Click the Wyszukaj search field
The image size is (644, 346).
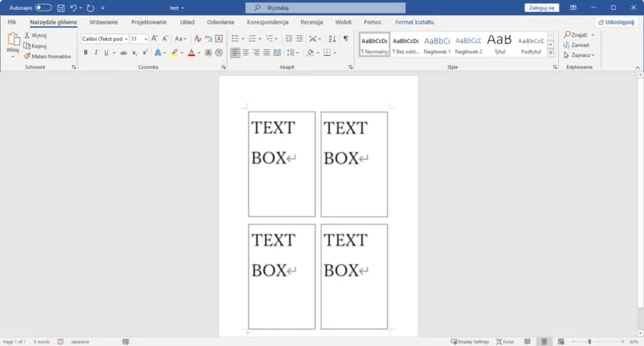tap(326, 7)
